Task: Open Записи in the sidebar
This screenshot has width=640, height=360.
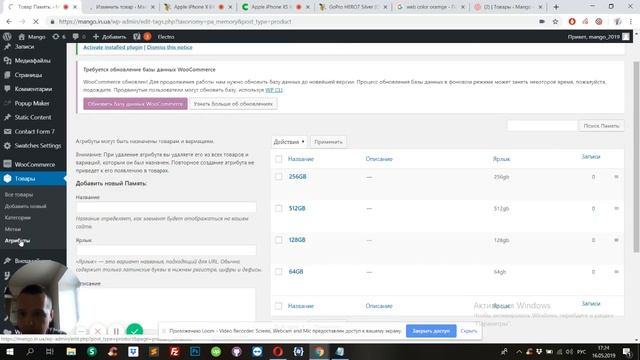Action: 24,47
